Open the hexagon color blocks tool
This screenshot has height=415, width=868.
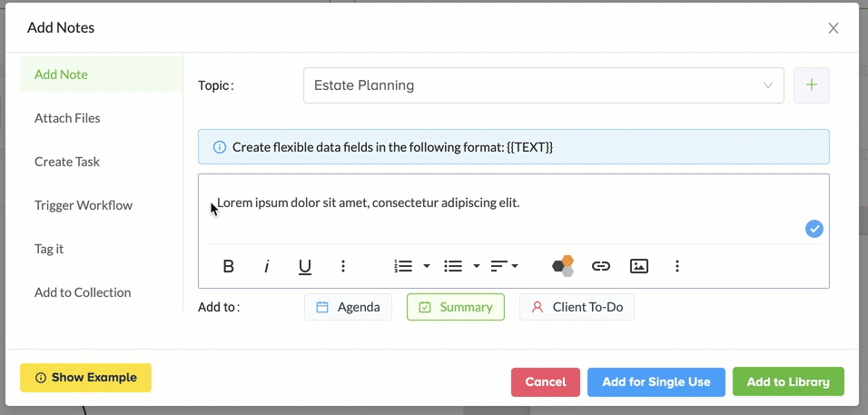coord(563,266)
